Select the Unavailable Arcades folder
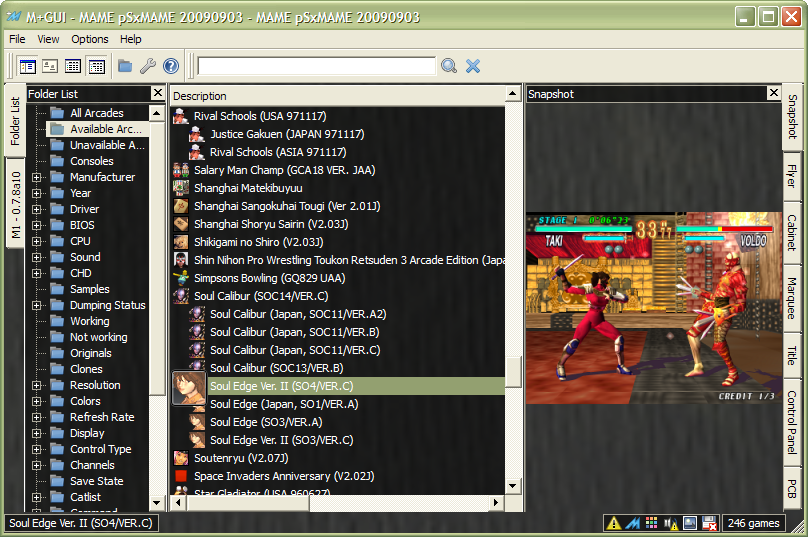The height and width of the screenshot is (537, 808). (107, 145)
